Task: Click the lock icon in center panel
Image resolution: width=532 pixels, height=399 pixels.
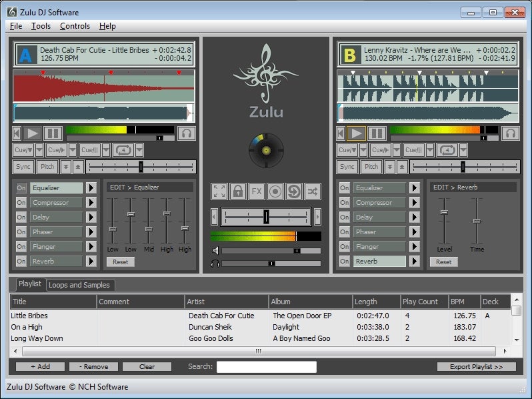Action: [x=238, y=192]
